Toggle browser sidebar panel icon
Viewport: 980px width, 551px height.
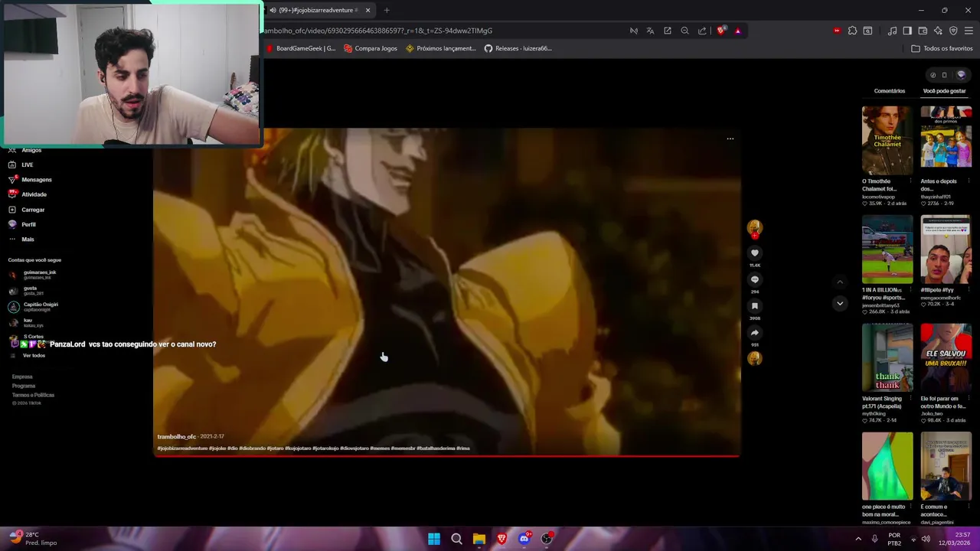[x=907, y=31]
